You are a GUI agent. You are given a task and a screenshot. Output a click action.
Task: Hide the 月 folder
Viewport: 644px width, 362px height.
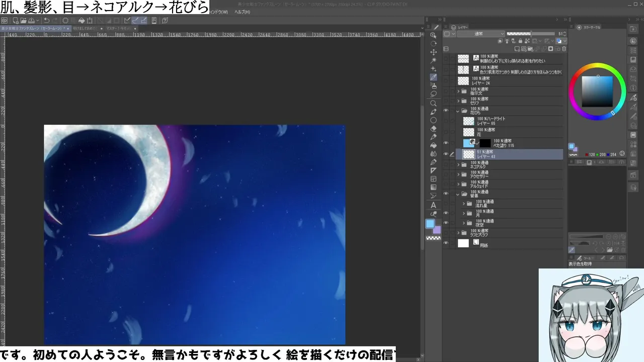click(x=446, y=213)
